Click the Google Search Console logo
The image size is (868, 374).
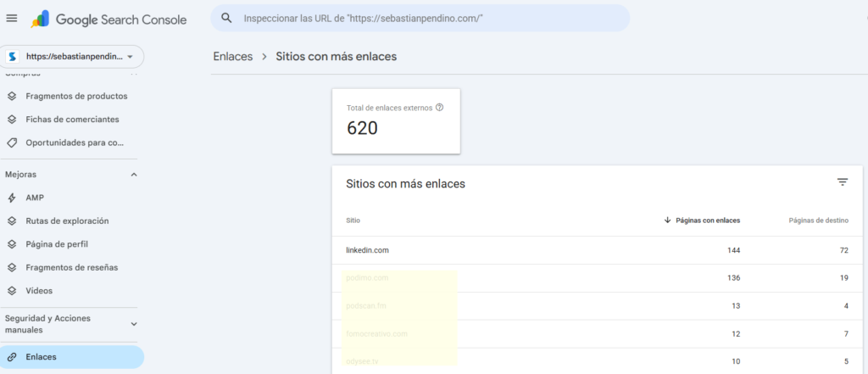click(109, 20)
